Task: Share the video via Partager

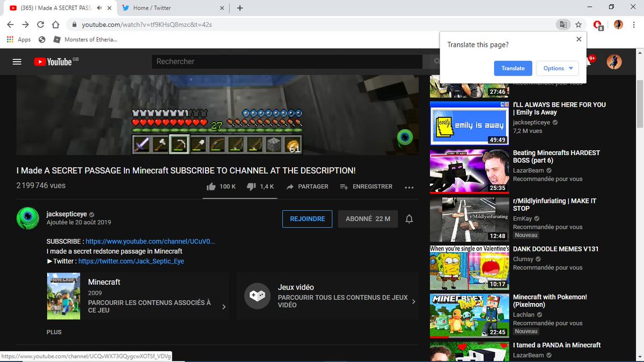Action: 307,187
